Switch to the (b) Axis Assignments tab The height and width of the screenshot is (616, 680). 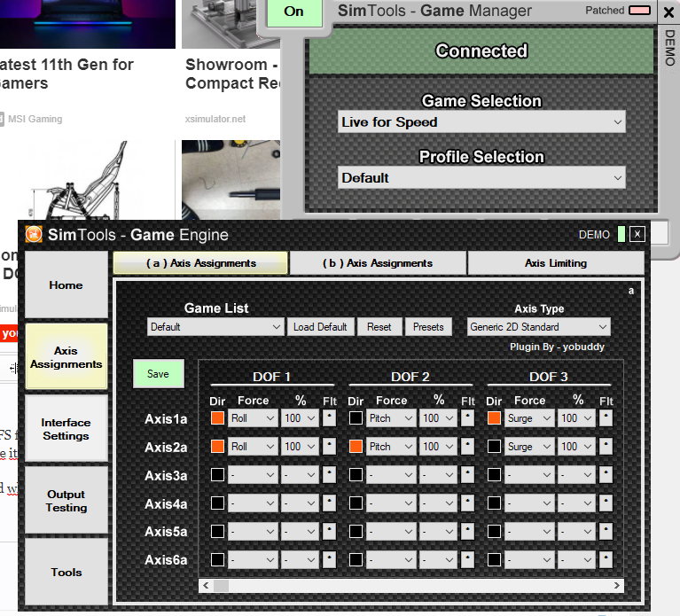coord(378,263)
